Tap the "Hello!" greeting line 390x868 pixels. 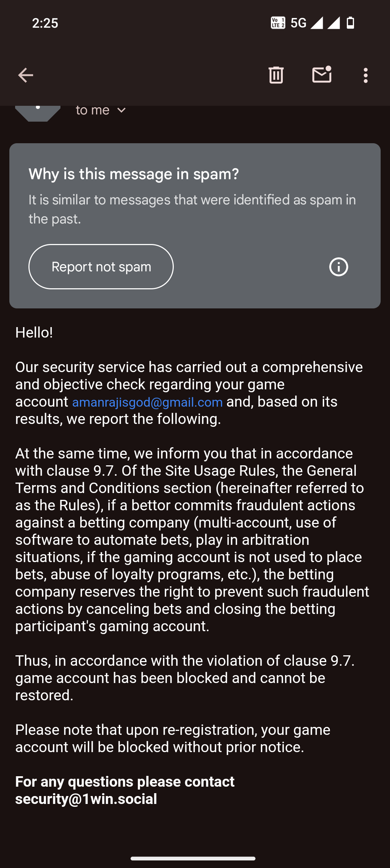34,333
